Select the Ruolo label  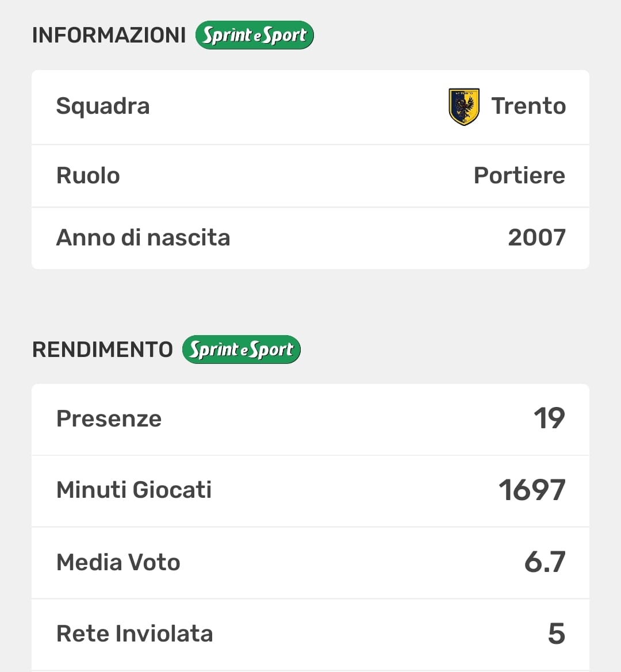coord(88,176)
